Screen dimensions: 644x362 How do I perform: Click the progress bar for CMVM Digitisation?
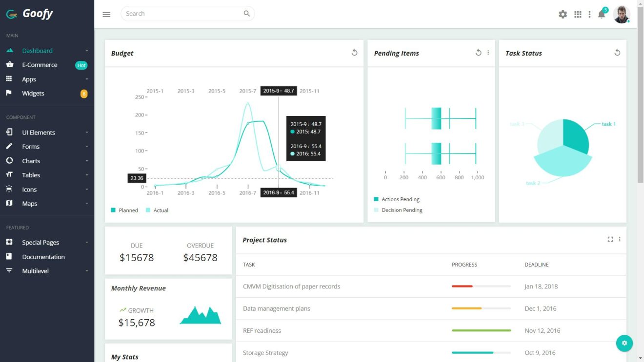click(x=481, y=286)
